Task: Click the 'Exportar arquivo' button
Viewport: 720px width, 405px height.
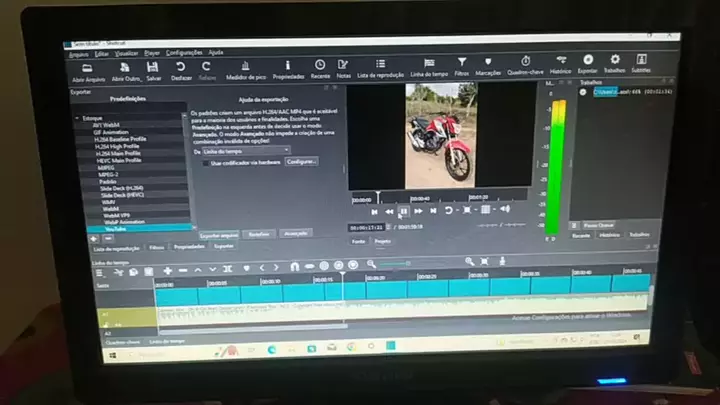Action: tap(219, 235)
